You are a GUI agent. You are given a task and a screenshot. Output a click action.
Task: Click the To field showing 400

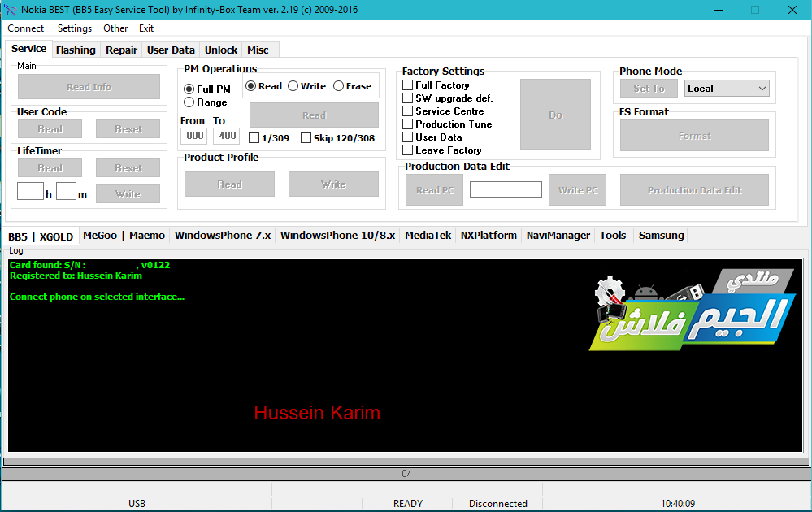227,136
